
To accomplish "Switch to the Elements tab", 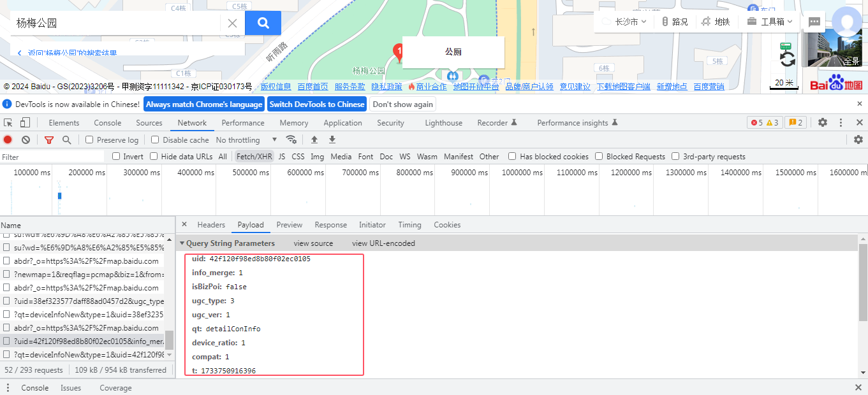I will pos(64,123).
